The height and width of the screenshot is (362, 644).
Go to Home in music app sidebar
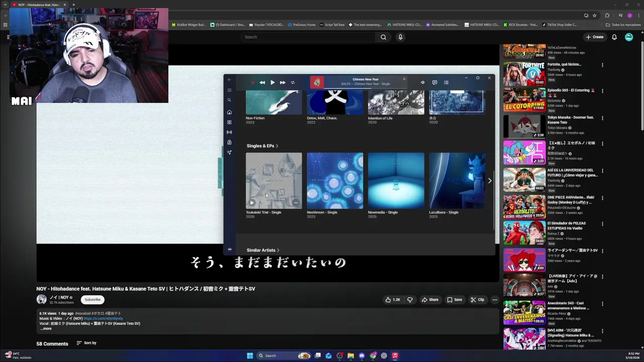click(229, 112)
